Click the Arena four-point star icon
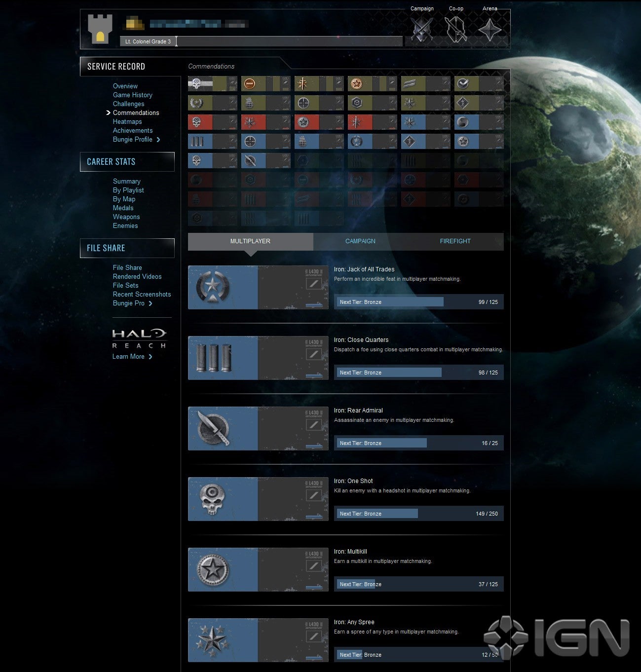The image size is (641, 672). pyautogui.click(x=490, y=30)
